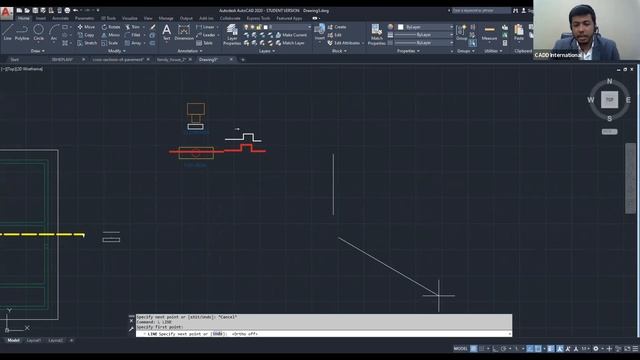This screenshot has width=640, height=360.
Task: Expand the Draw panel
Action: [38, 51]
